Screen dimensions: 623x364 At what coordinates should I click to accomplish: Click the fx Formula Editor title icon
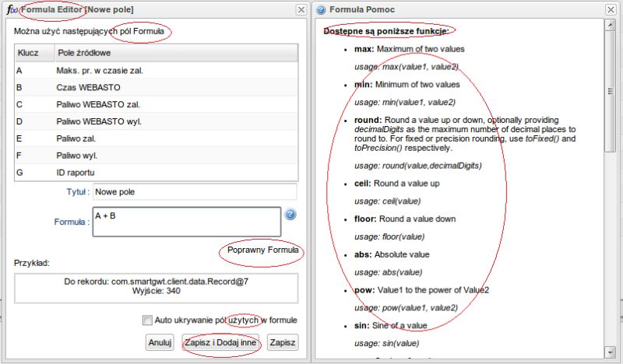(x=12, y=9)
